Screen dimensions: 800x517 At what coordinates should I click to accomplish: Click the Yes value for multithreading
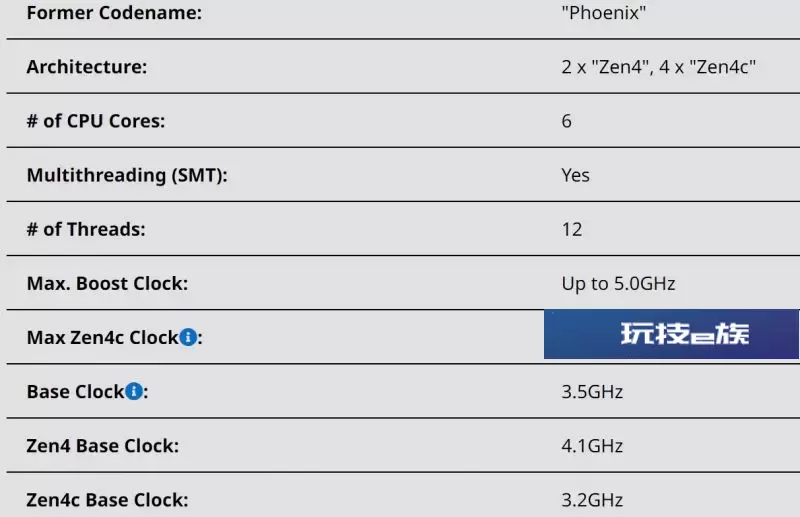click(x=576, y=175)
